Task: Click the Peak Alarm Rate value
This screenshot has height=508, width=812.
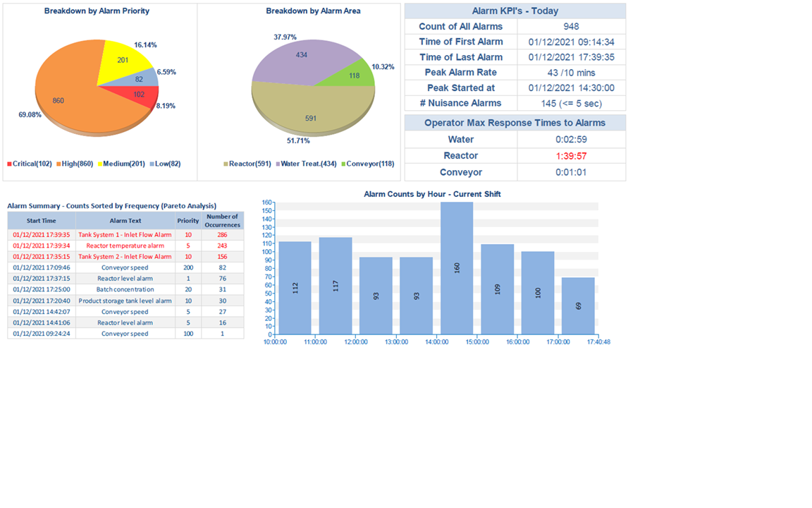Action: (571, 73)
